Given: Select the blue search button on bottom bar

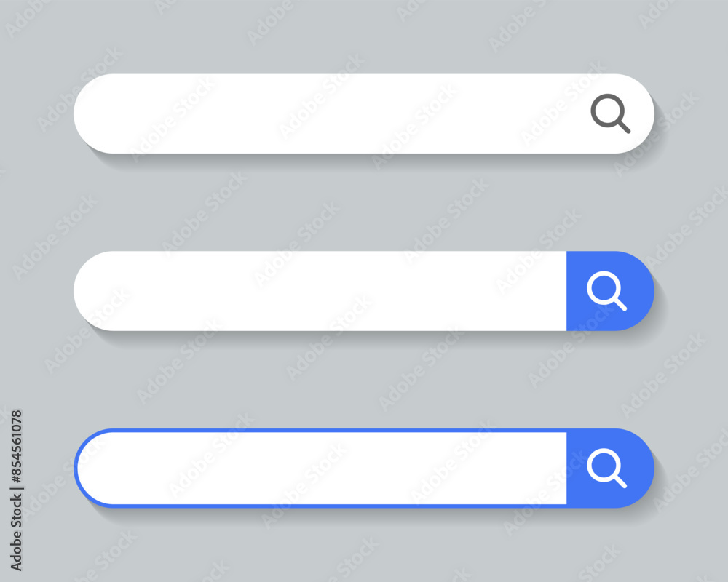Looking at the screenshot, I should pos(610,469).
